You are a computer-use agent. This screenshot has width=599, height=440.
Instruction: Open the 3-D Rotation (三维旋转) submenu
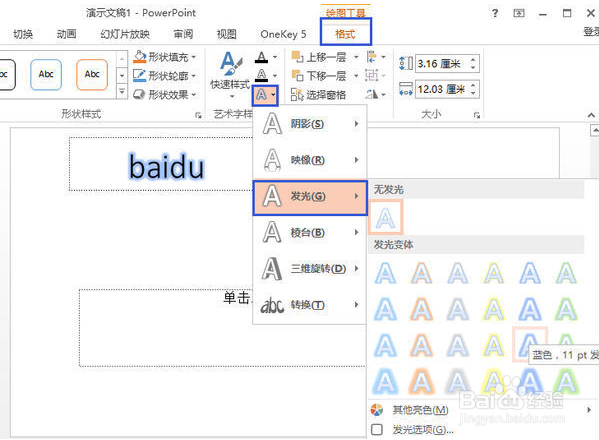pos(310,269)
